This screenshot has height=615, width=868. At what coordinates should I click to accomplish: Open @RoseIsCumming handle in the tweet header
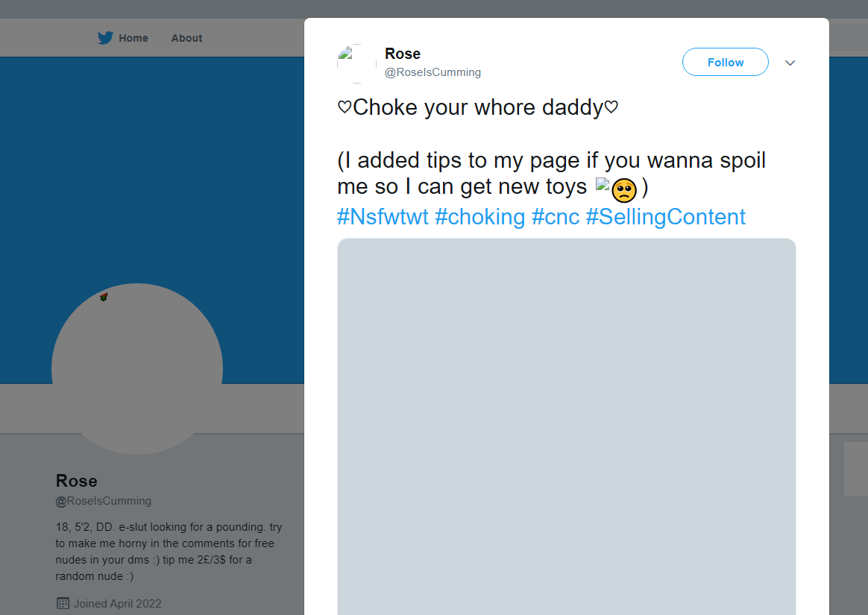(x=433, y=72)
